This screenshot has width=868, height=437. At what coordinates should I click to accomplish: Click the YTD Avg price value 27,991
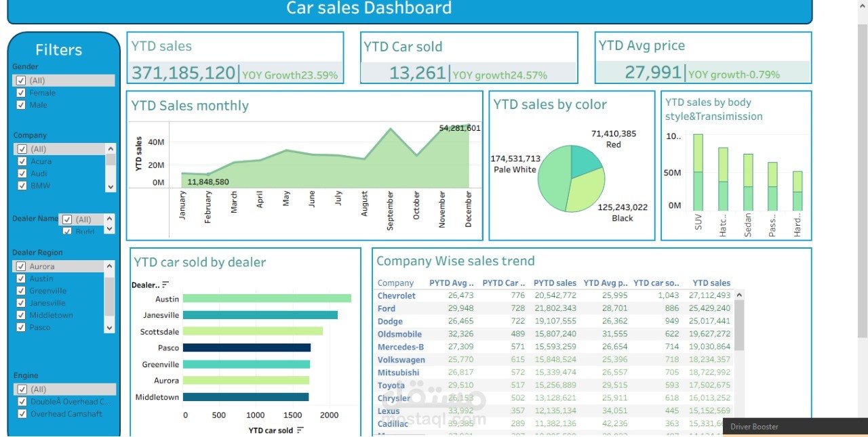(x=653, y=72)
